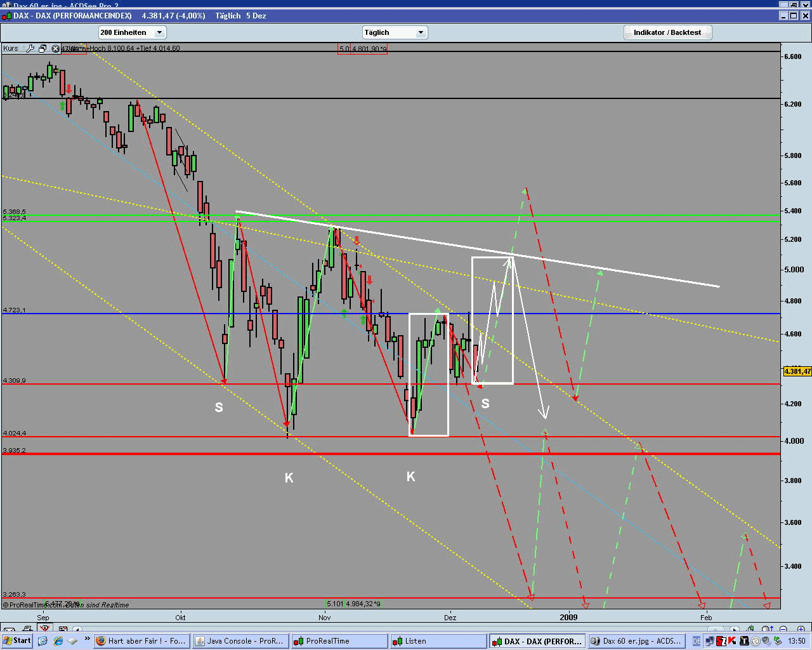
Task: Click the 2009 year label on time axis
Action: pos(569,617)
